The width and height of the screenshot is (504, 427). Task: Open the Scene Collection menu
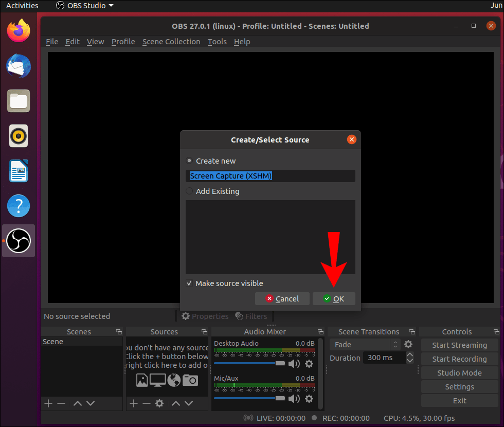171,42
